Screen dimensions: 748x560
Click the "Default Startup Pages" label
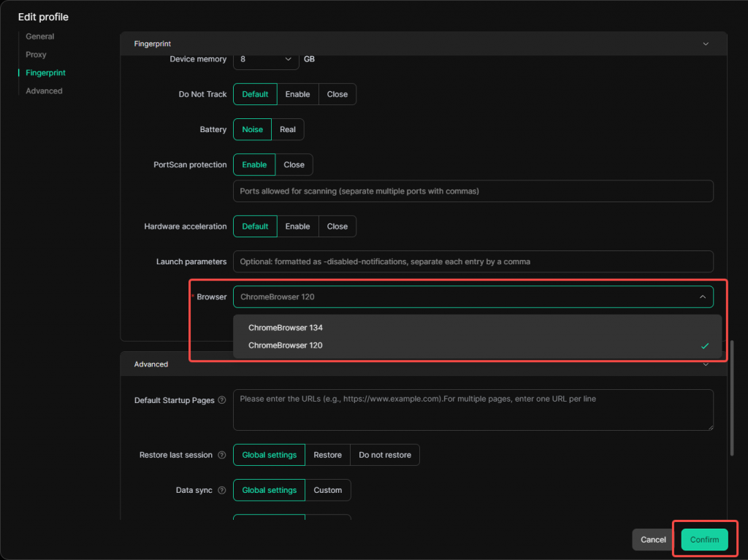click(x=174, y=400)
